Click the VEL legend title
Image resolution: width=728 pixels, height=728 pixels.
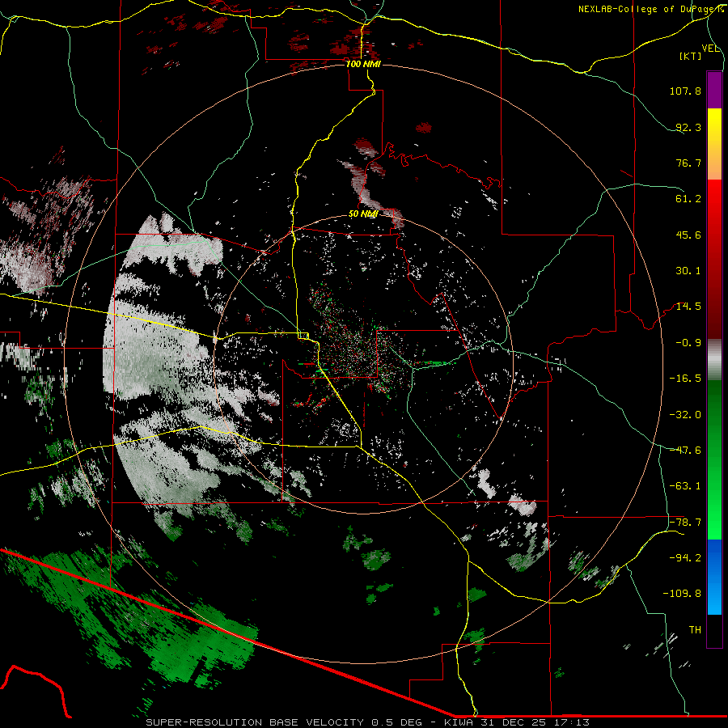[710, 49]
